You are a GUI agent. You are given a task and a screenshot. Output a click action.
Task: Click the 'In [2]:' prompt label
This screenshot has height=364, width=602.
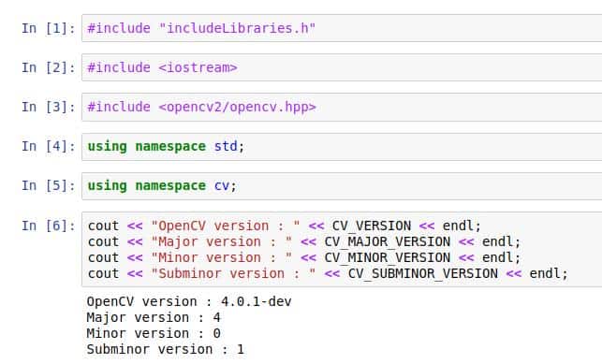point(49,68)
